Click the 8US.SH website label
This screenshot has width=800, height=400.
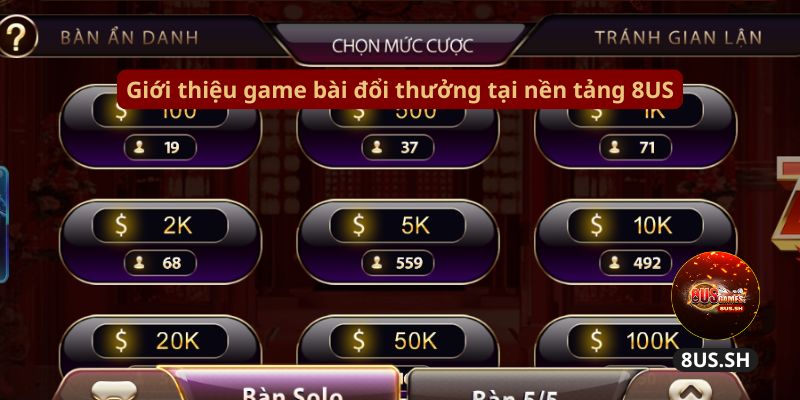click(715, 360)
